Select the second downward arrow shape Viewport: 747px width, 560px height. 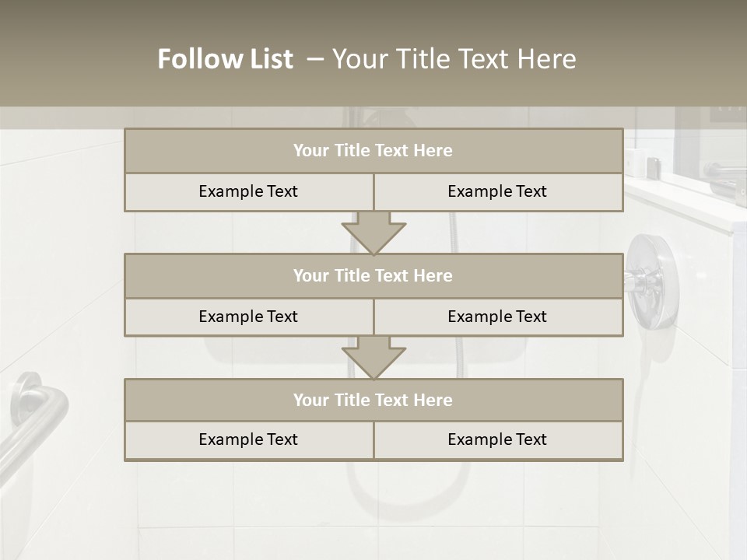pos(373,357)
